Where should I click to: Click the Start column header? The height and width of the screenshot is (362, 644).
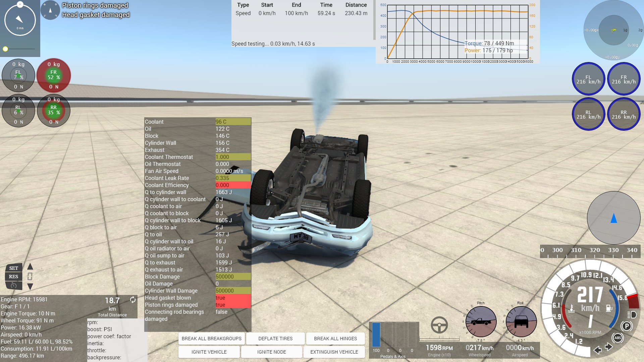[x=267, y=5]
